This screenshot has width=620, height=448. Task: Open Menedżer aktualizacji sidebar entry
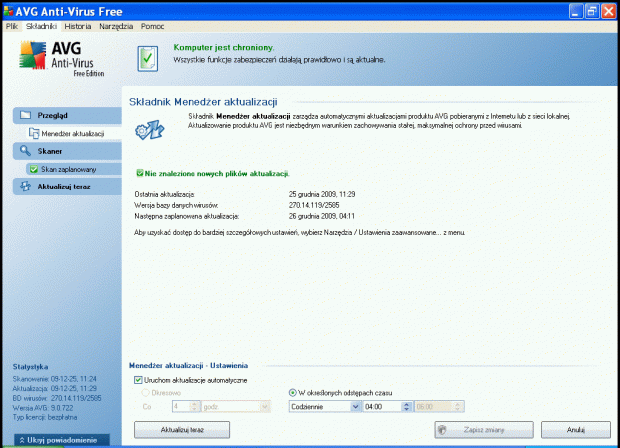click(x=74, y=134)
